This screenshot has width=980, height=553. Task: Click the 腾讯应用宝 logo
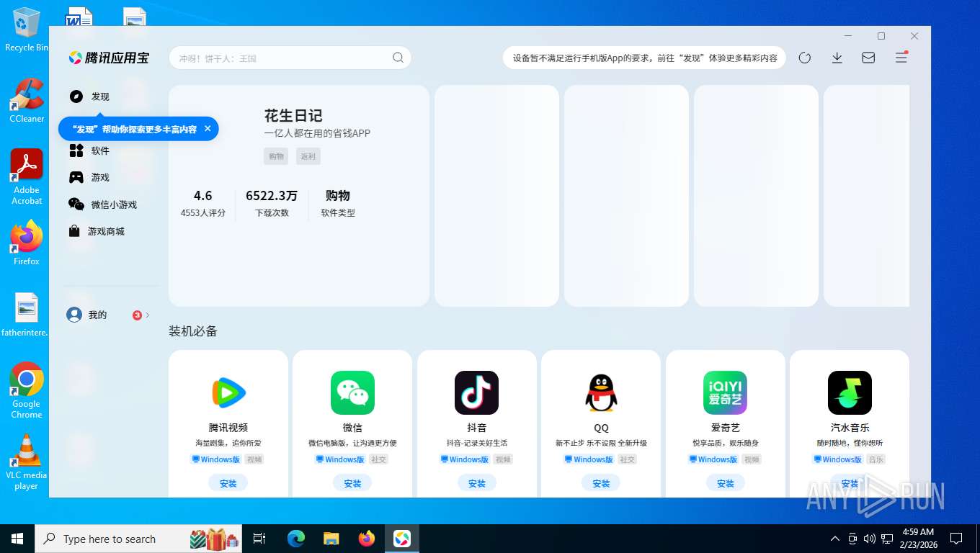109,58
